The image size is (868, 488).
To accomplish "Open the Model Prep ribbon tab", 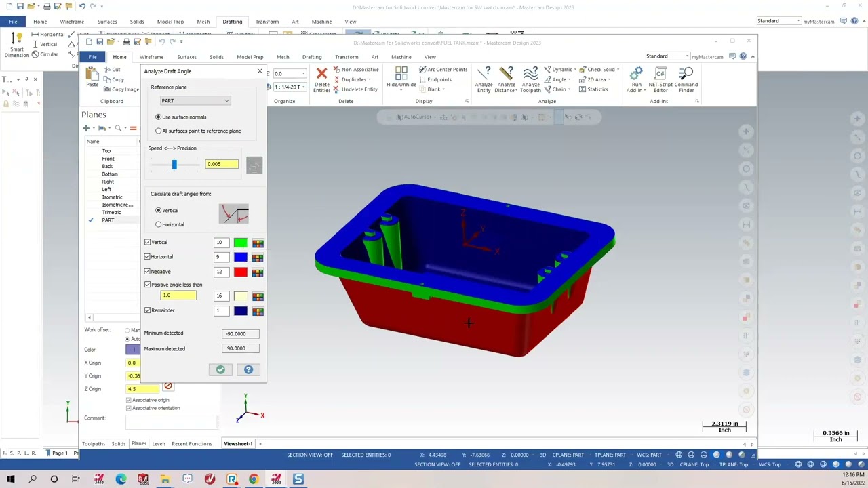I will tap(250, 57).
